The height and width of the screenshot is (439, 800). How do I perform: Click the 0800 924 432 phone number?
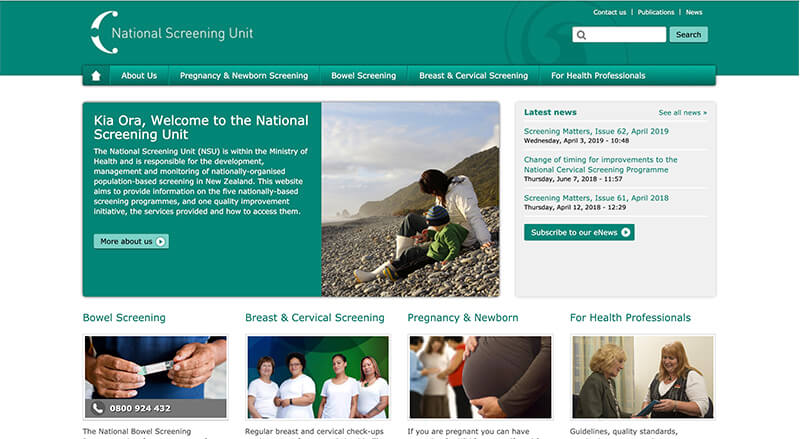(140, 408)
